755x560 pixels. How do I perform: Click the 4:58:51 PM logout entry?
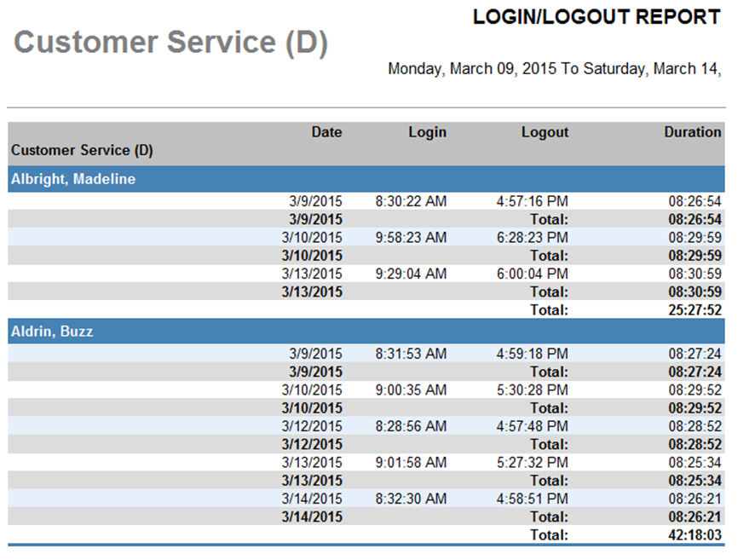(x=532, y=499)
